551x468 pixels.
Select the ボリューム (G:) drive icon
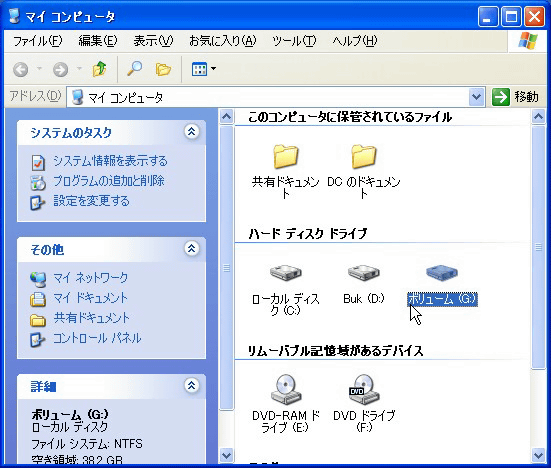click(x=442, y=273)
